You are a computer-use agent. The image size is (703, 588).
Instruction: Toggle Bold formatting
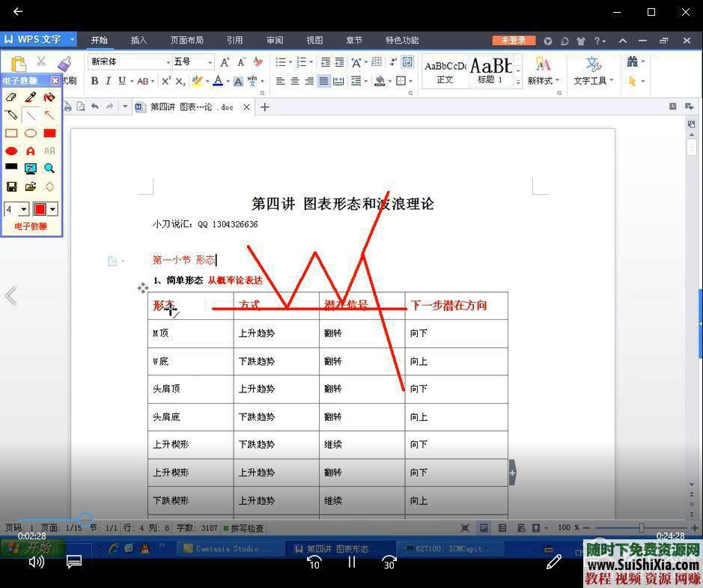[94, 80]
